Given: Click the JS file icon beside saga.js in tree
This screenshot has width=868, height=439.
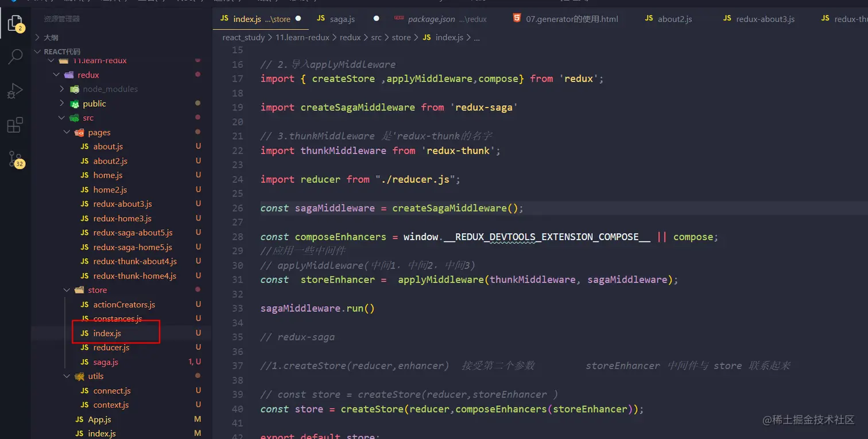Looking at the screenshot, I should click(x=84, y=362).
